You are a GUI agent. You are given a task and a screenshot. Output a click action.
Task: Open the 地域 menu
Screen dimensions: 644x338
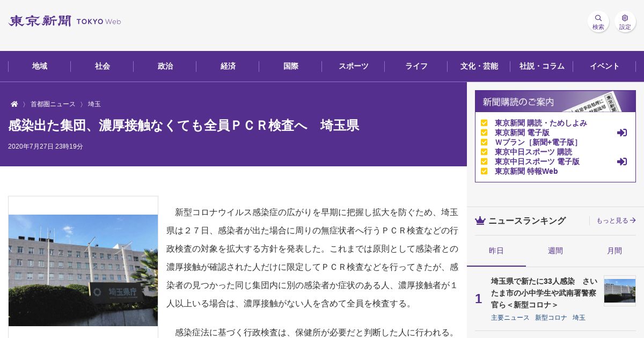click(40, 66)
